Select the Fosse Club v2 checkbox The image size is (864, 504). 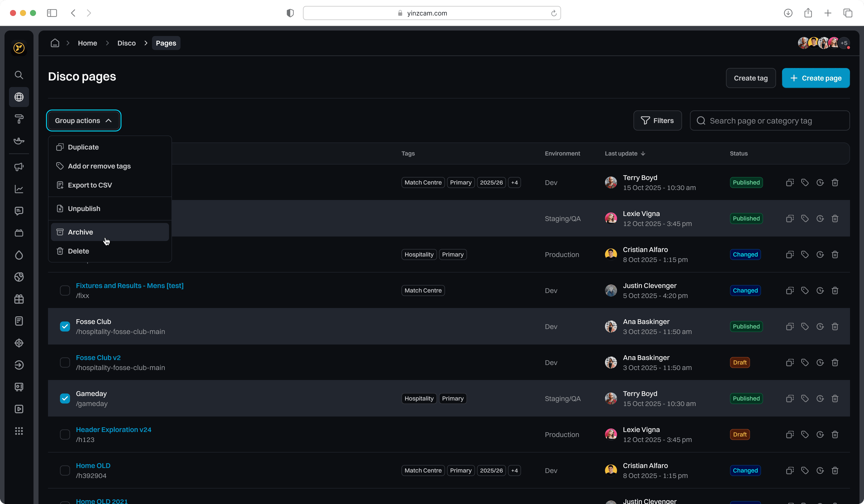click(65, 362)
